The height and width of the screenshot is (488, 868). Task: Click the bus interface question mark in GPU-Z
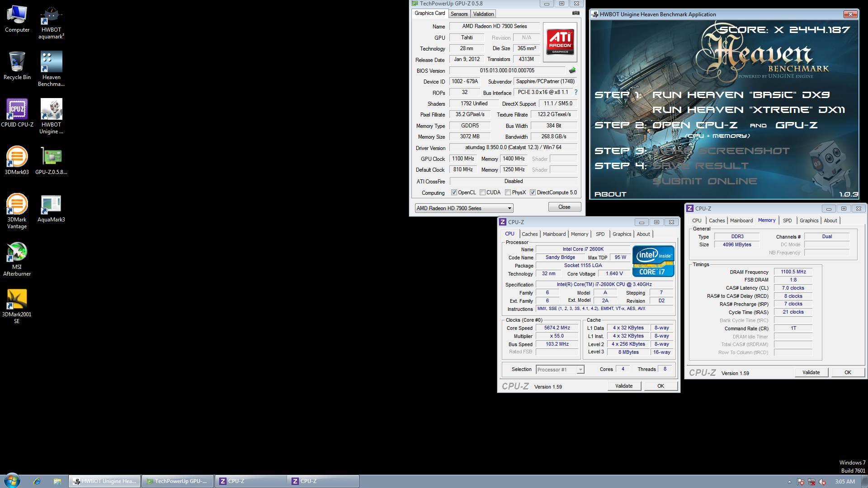(x=576, y=92)
